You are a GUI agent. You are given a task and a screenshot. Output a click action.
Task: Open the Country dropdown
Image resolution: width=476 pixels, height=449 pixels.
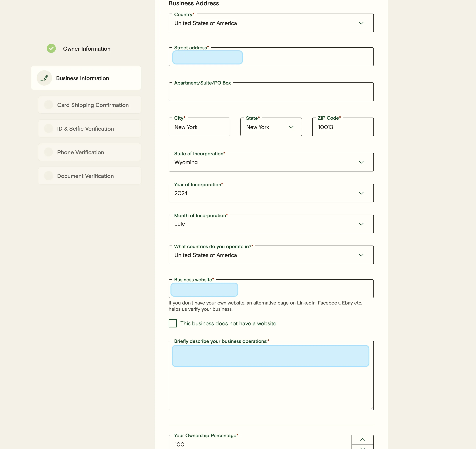(362, 23)
